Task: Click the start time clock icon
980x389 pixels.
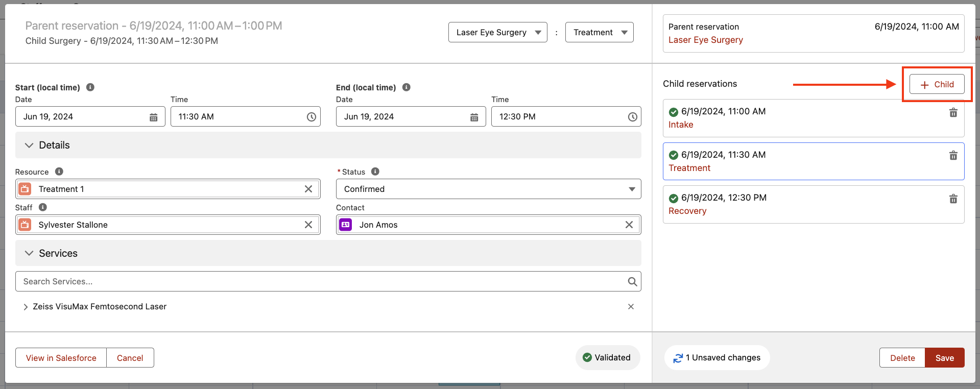Action: [x=311, y=117]
